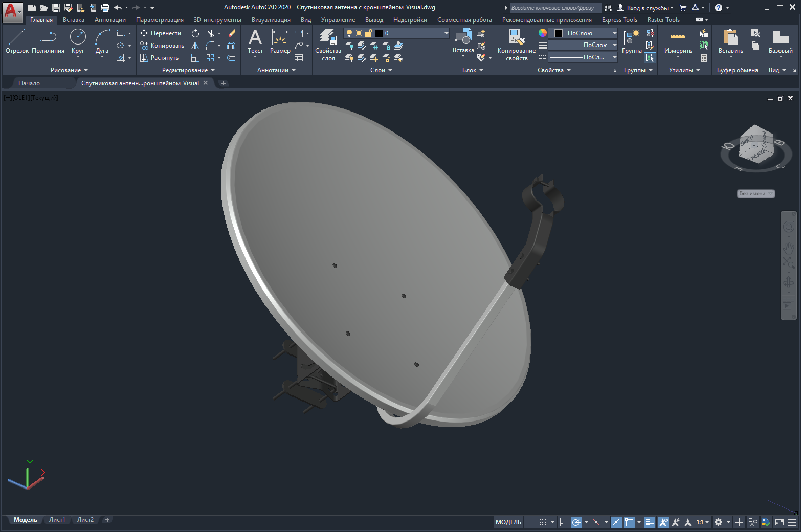Select the Круг (Circle) drawing tool

pyautogui.click(x=78, y=41)
